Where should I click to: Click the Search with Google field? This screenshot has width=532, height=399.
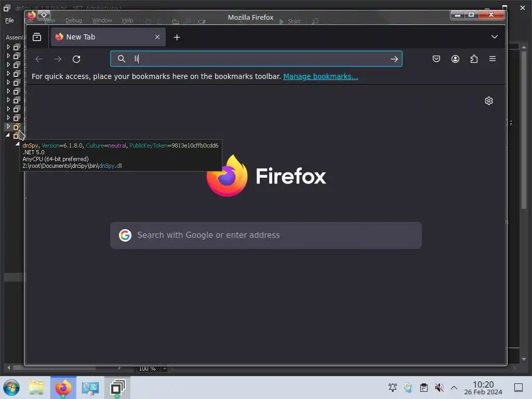pyautogui.click(x=266, y=235)
